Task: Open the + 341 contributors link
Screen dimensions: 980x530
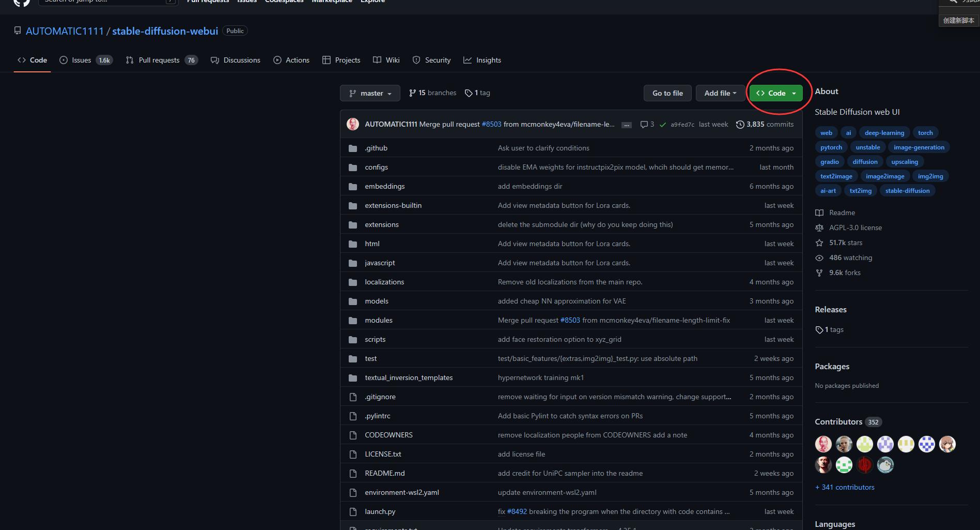Action: pos(845,488)
